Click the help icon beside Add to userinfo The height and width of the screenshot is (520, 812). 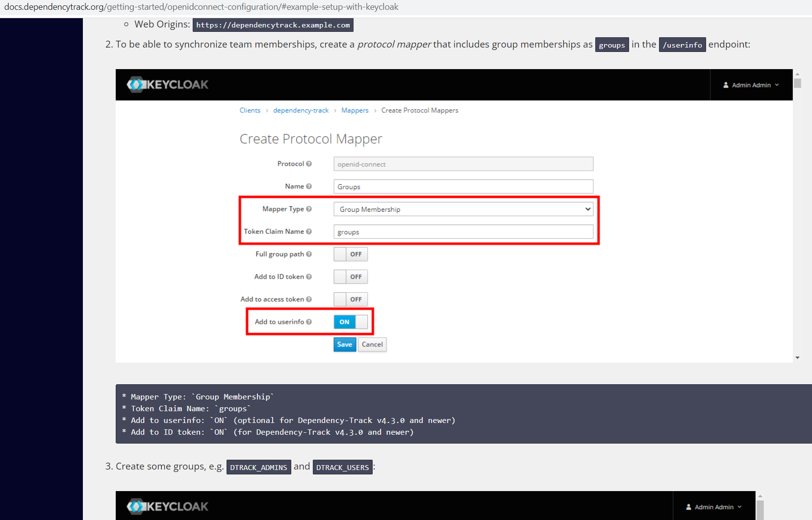[309, 322]
